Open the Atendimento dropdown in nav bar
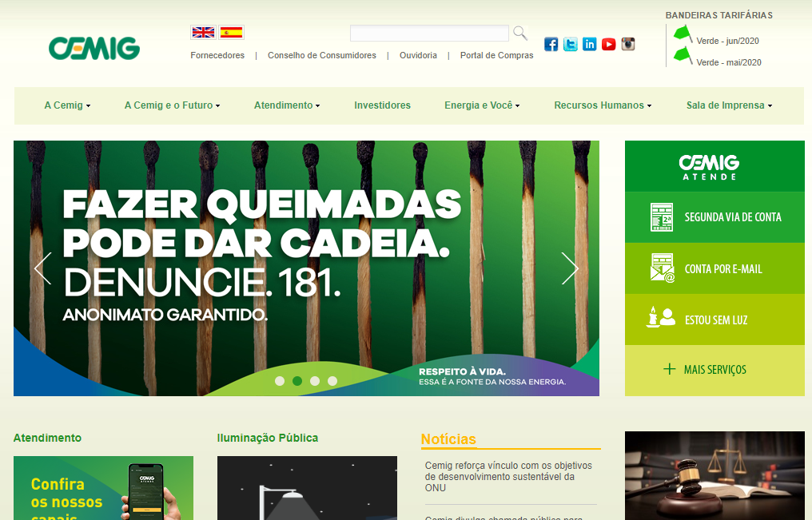This screenshot has height=520, width=812. [x=287, y=105]
